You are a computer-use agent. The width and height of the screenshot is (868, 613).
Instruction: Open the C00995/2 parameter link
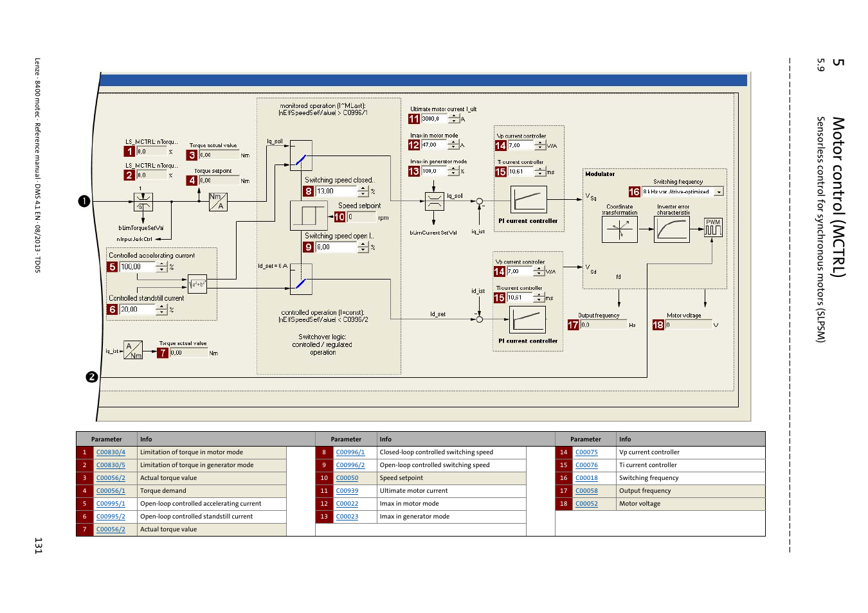tap(111, 517)
